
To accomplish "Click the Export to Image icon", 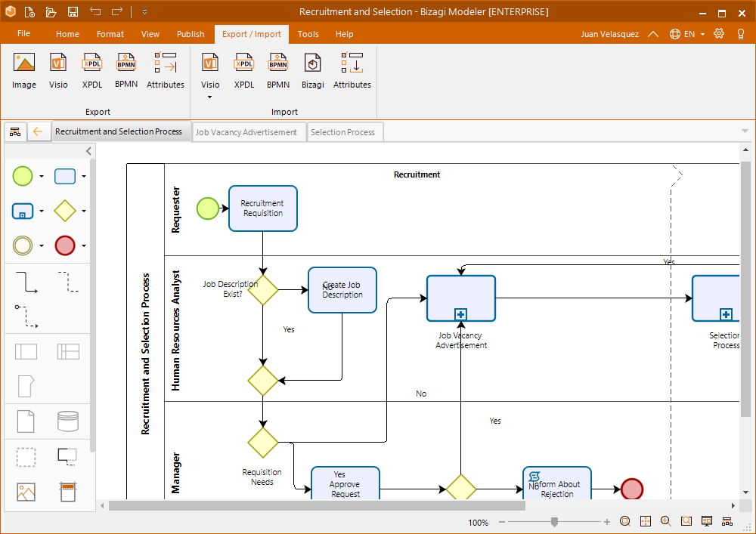I will [x=24, y=70].
